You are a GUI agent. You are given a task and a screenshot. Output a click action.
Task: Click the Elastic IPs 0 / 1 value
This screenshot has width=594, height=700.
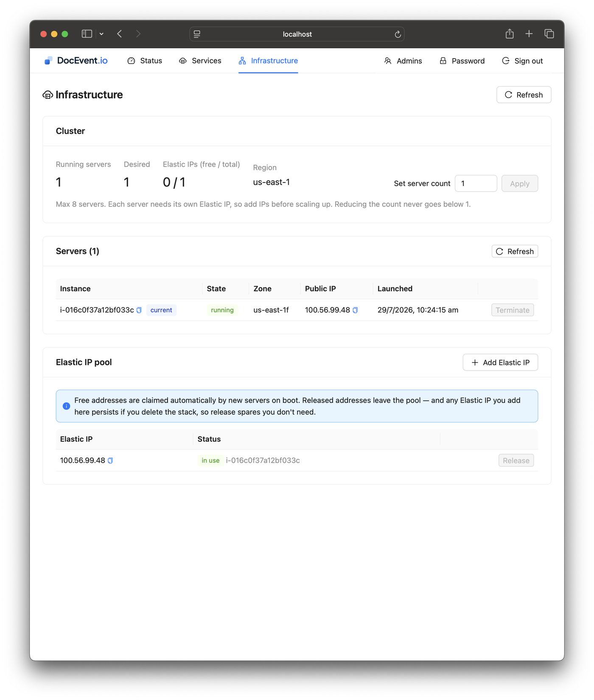click(x=174, y=182)
